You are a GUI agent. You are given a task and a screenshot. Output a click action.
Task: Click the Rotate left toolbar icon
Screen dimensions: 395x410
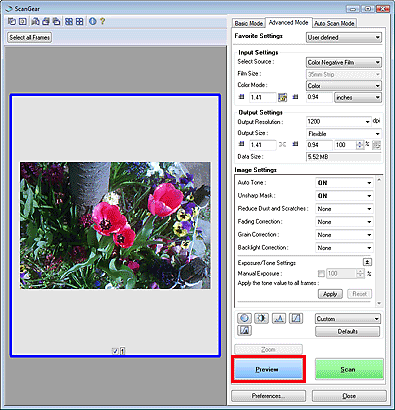tap(46, 22)
